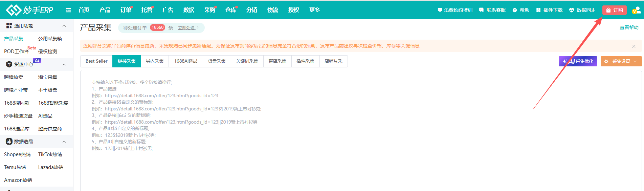The image size is (644, 191).
Task: Switch to the Best Seller tab
Action: pyautogui.click(x=96, y=61)
